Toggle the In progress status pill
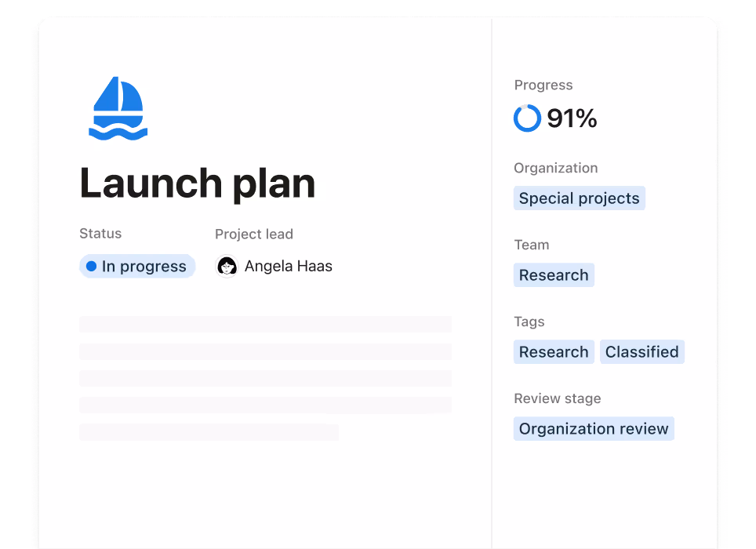This screenshot has width=756, height=549. 137,267
